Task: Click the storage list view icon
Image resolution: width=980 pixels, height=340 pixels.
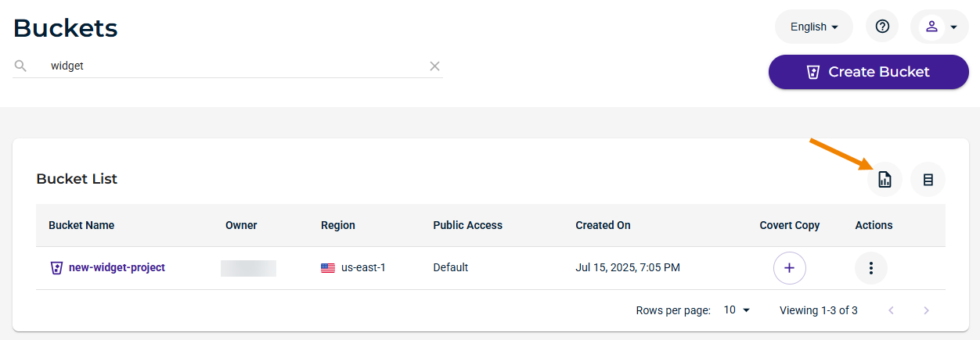Action: pos(928,179)
